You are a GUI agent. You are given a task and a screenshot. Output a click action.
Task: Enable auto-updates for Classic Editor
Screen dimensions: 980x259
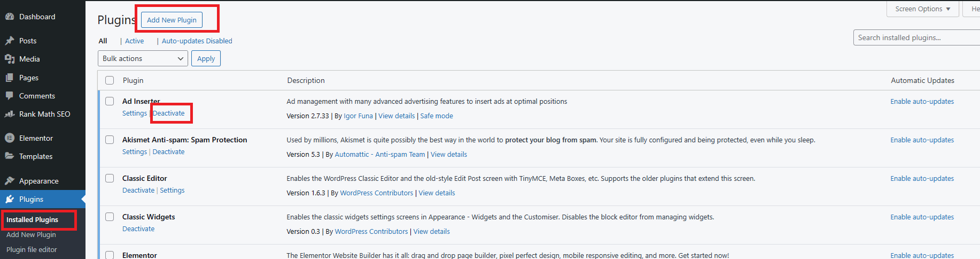[x=922, y=178]
